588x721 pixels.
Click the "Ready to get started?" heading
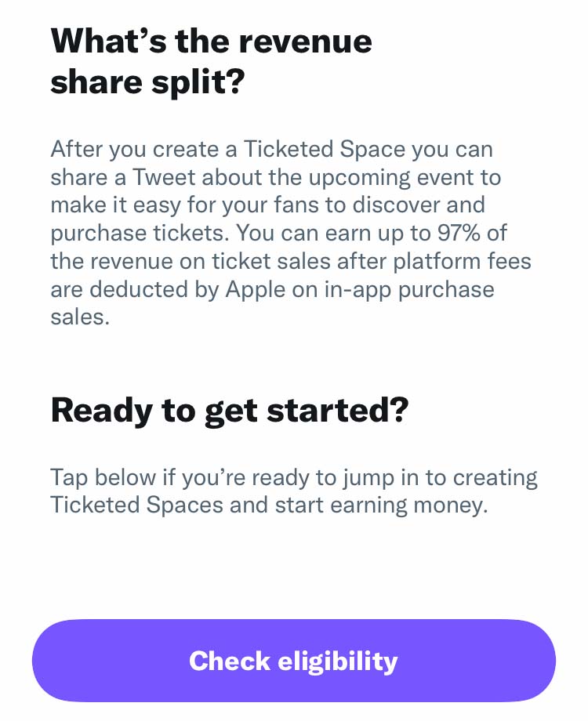click(230, 410)
